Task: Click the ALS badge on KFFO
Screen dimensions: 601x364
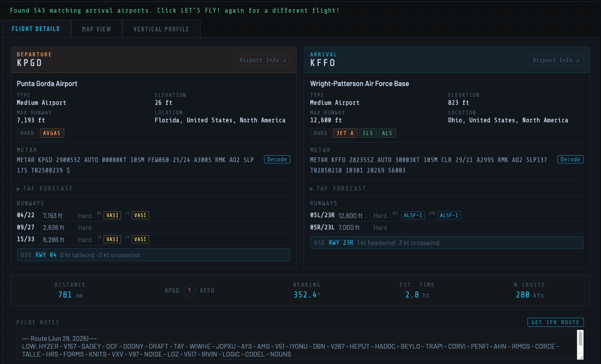Action: point(387,133)
